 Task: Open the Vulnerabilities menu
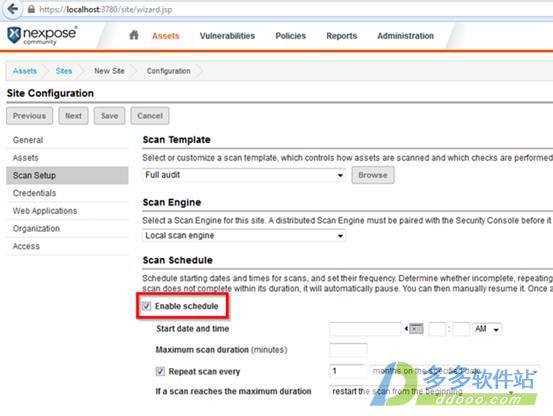pyautogui.click(x=227, y=36)
